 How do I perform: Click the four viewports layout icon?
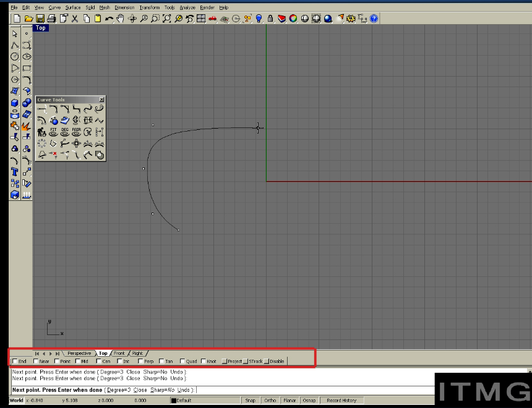click(x=201, y=19)
